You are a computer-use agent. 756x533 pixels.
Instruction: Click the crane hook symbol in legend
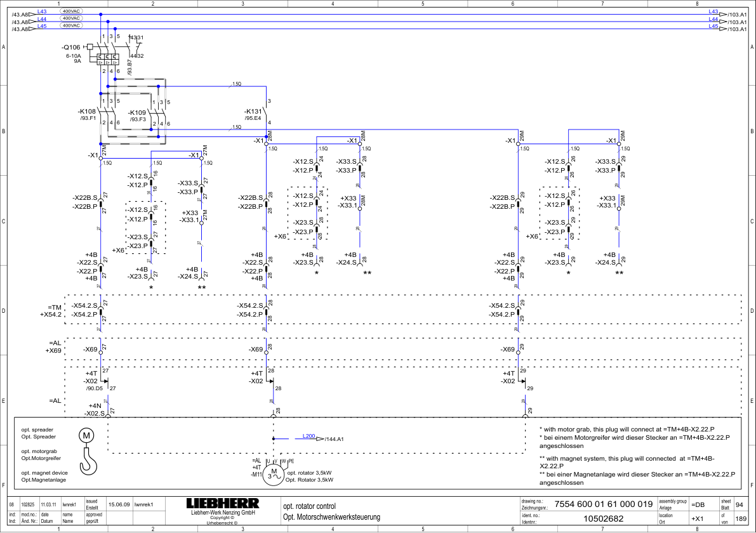(x=88, y=461)
